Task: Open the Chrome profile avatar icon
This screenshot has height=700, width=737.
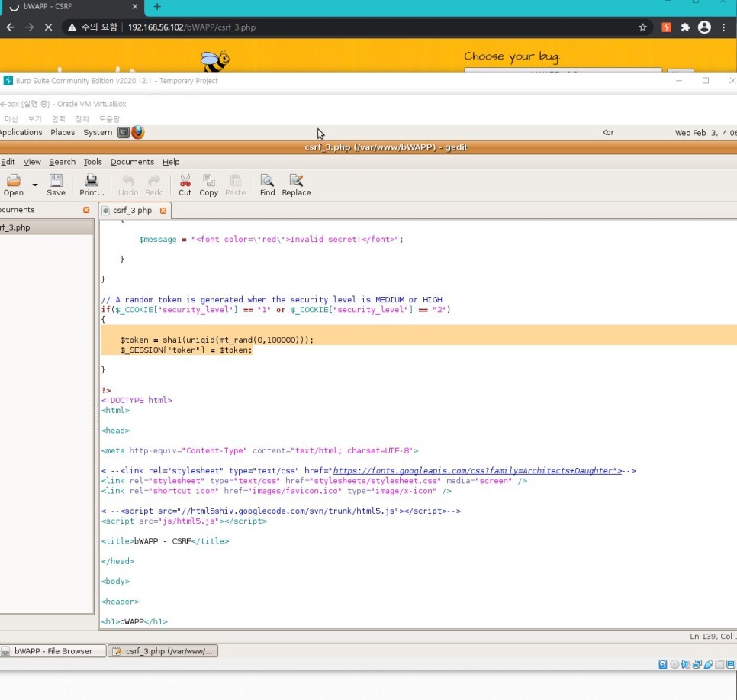Action: (704, 27)
